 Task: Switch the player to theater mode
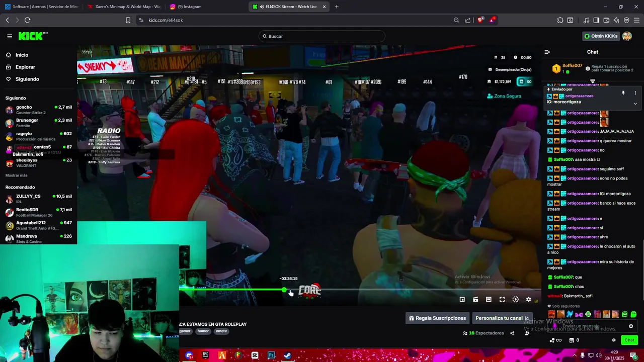click(489, 300)
